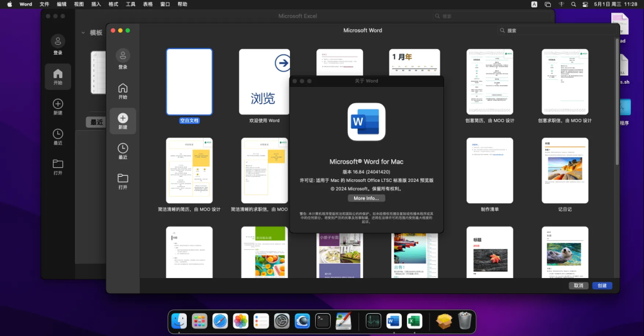
Task: Open the 编辑 menu
Action: click(62, 4)
